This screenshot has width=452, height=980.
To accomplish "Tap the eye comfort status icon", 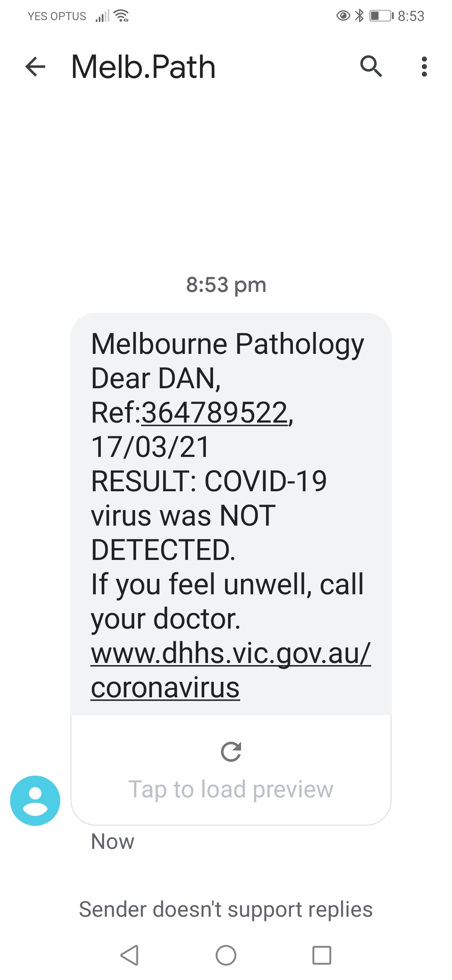I will coord(343,16).
